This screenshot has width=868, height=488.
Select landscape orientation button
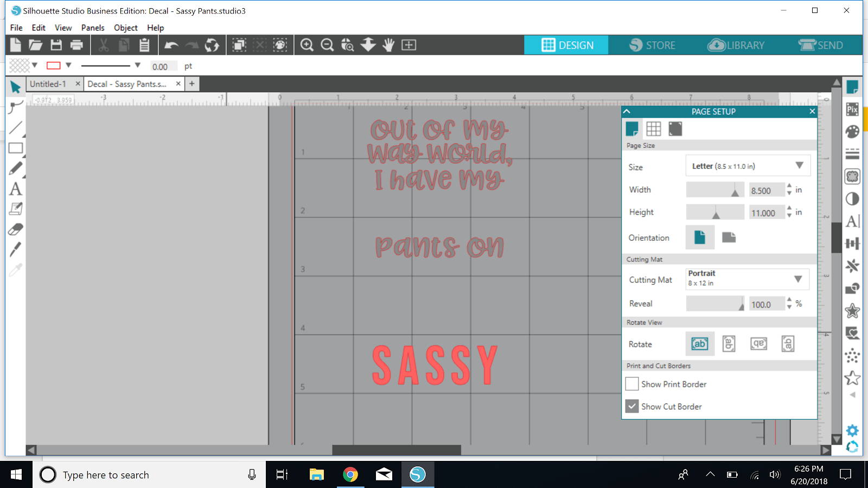click(x=729, y=237)
